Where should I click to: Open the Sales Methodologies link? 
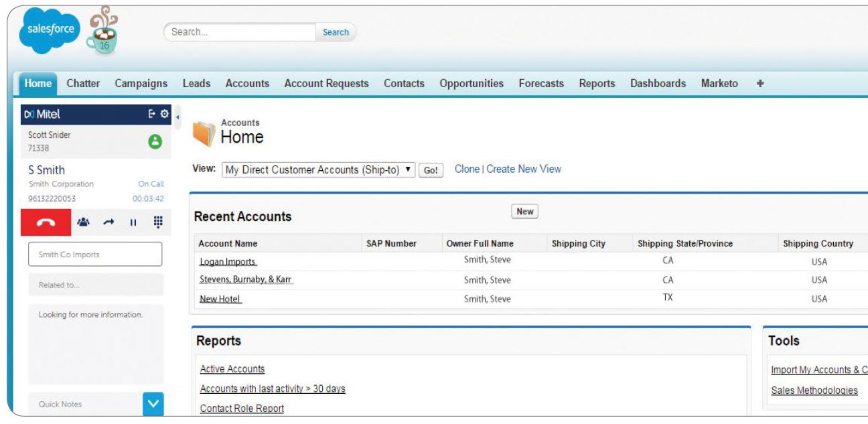click(x=814, y=391)
